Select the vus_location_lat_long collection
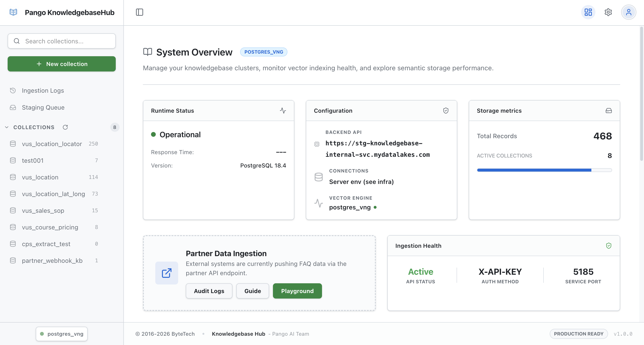The width and height of the screenshot is (644, 345). pos(54,194)
